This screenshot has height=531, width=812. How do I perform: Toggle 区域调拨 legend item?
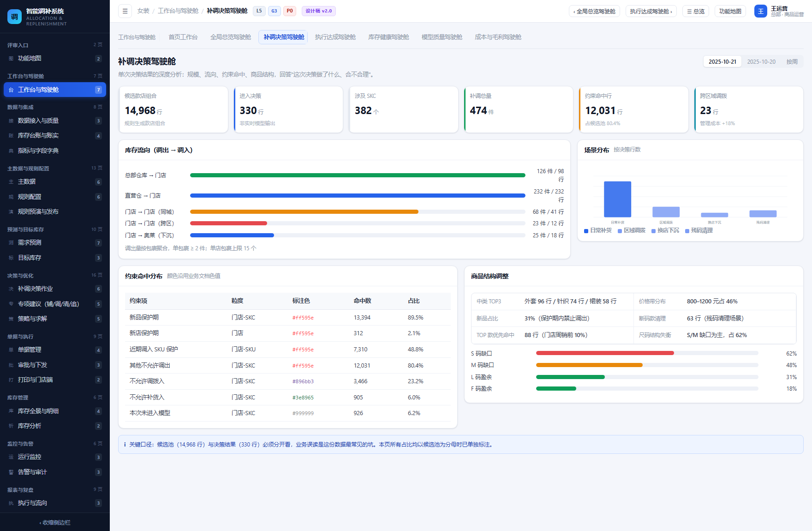tap(632, 230)
